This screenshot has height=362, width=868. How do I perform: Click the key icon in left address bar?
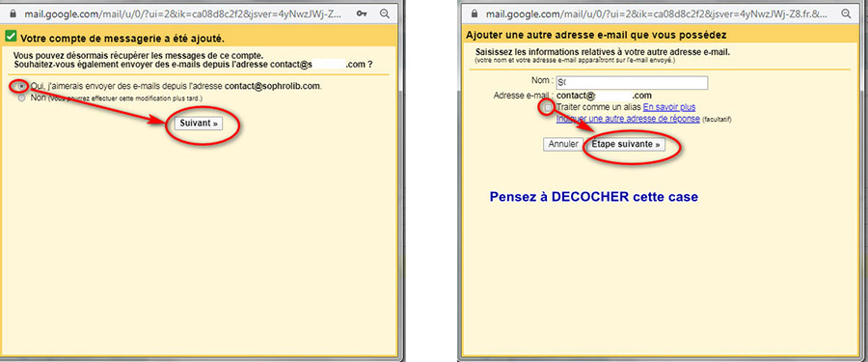(x=362, y=14)
